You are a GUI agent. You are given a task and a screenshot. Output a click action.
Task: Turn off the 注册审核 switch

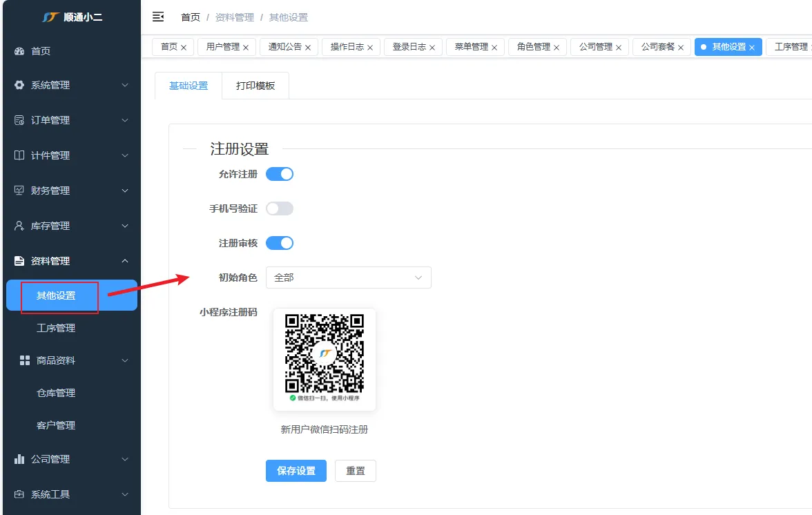[x=280, y=243]
